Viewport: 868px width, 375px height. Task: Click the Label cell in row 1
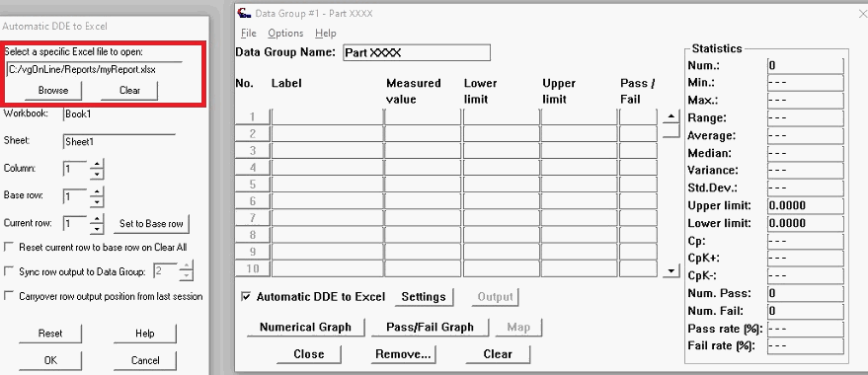tap(327, 116)
